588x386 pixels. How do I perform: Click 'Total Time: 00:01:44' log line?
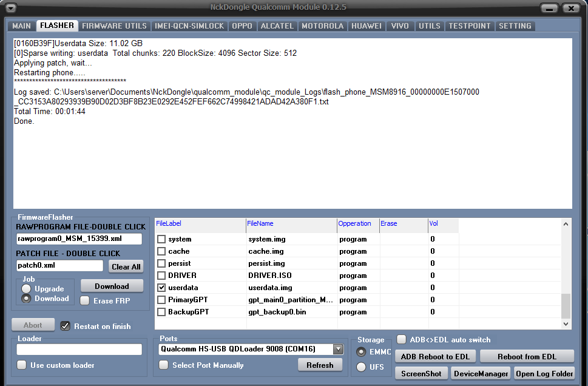(x=50, y=112)
